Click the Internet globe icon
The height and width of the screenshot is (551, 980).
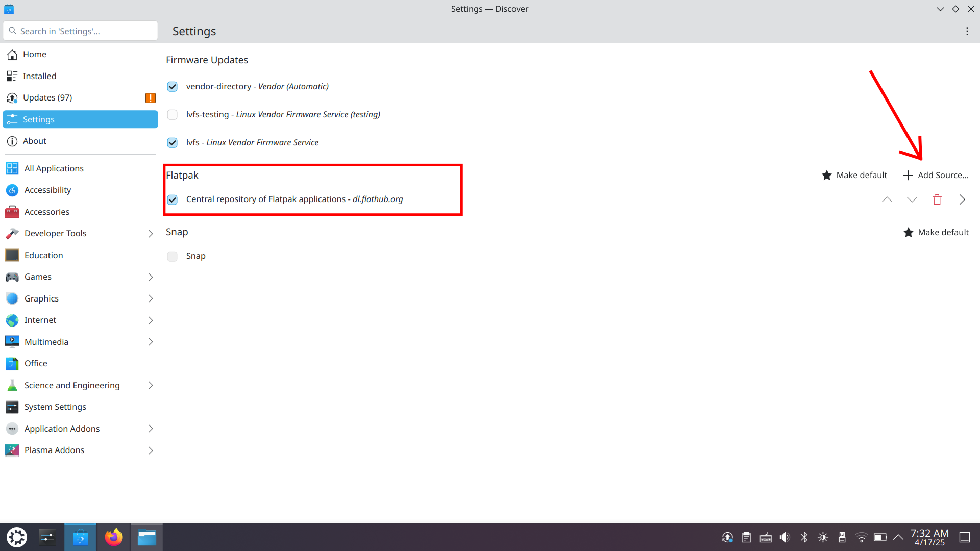point(12,320)
